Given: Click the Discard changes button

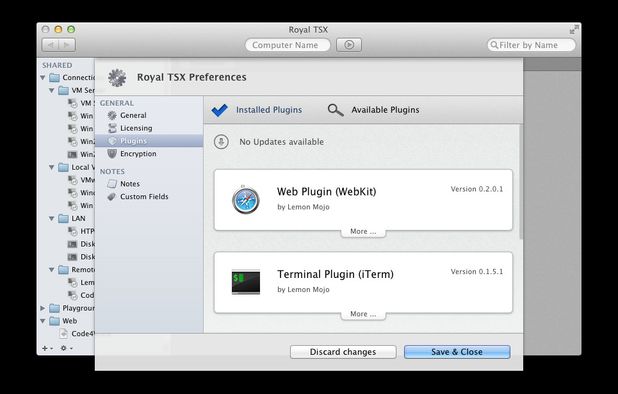Looking at the screenshot, I should [343, 352].
